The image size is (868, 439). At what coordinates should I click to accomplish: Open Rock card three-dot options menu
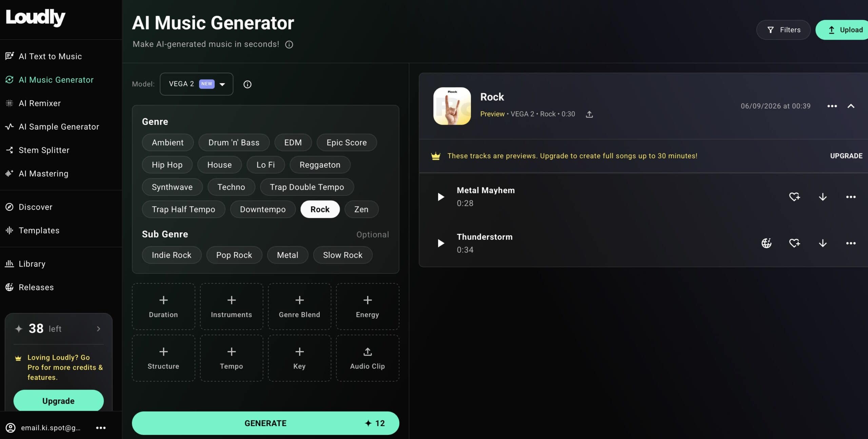click(832, 106)
